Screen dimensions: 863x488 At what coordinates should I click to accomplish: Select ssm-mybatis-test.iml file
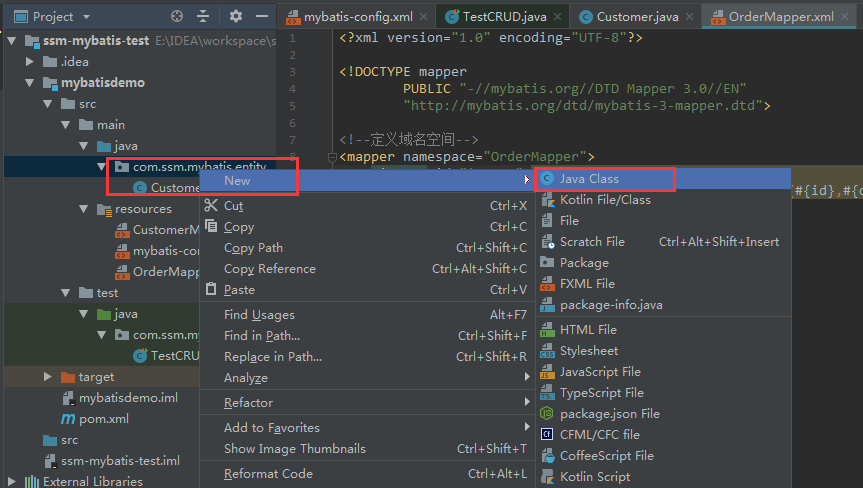[121, 460]
